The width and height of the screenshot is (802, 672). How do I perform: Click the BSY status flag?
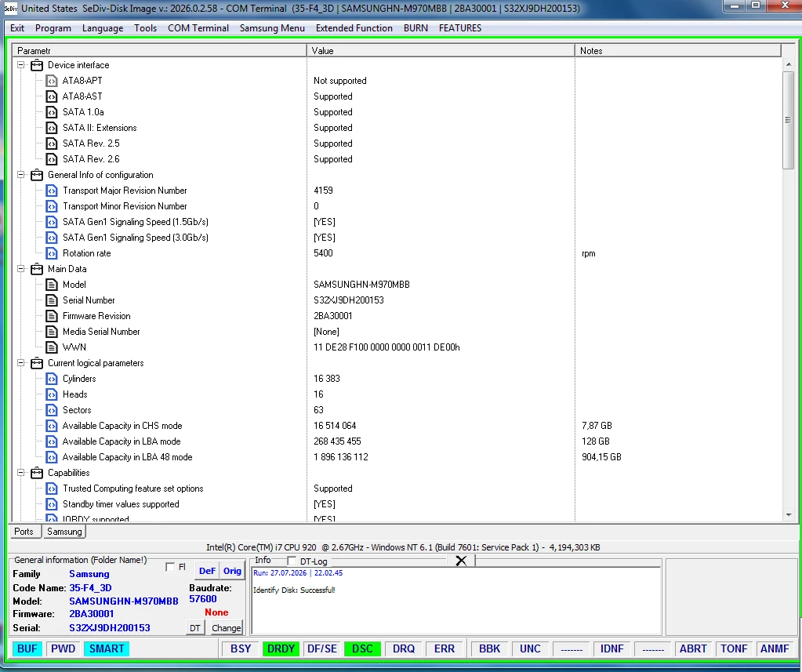click(241, 648)
